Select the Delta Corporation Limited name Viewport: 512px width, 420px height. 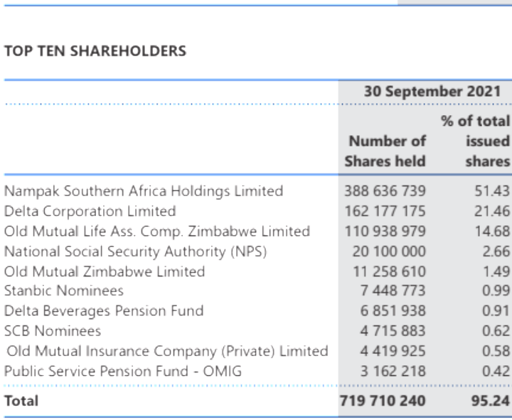coord(90,211)
